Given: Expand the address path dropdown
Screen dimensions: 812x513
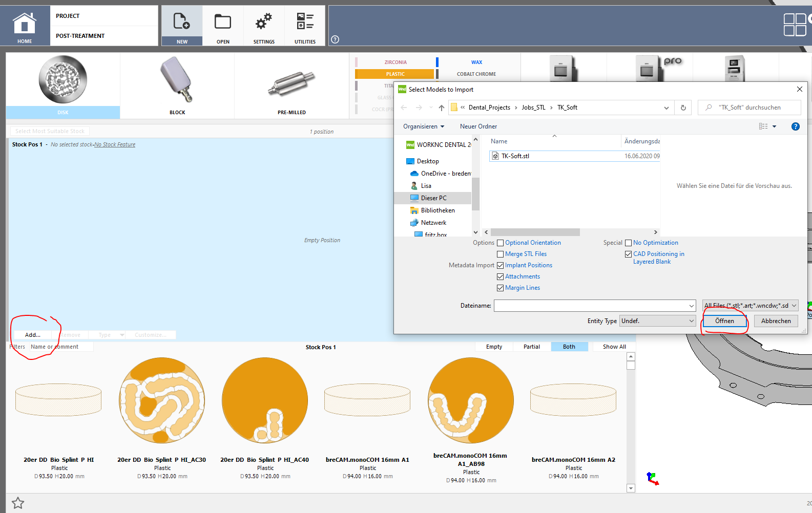Looking at the screenshot, I should (666, 108).
